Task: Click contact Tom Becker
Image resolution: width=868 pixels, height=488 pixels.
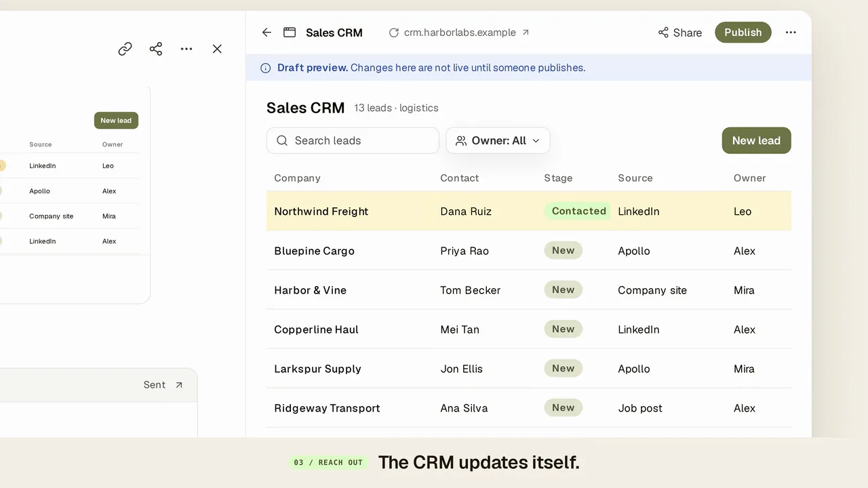Action: coord(470,290)
